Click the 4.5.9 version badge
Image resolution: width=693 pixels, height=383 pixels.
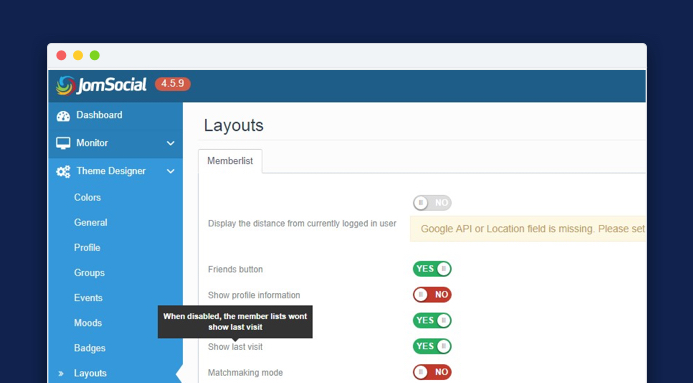(172, 83)
